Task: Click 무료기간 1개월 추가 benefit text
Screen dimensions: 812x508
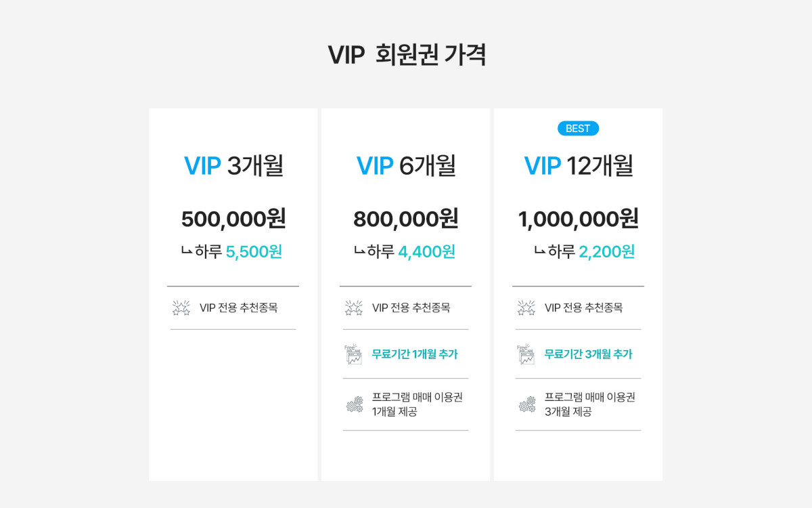Action: [415, 354]
